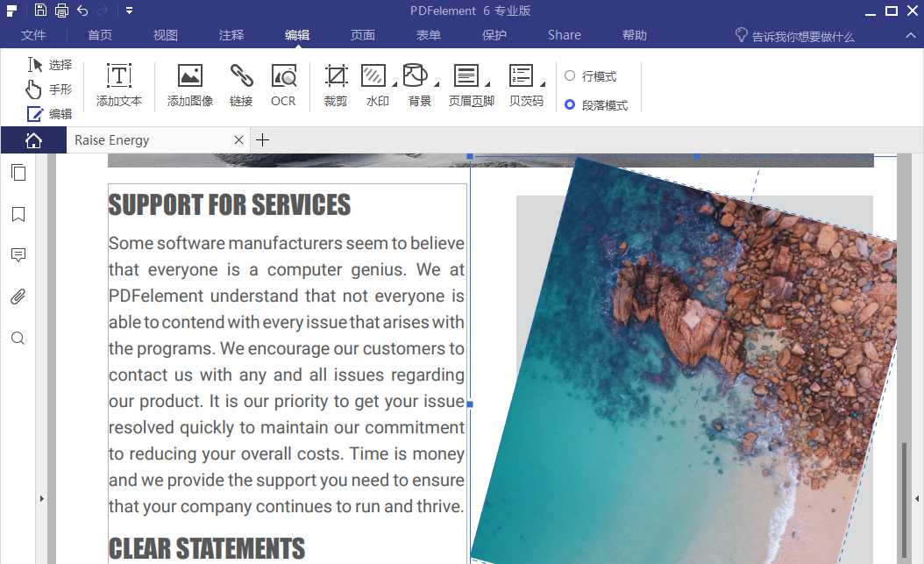The height and width of the screenshot is (564, 924).
Task: Expand the 贝茨码 dropdown arrow
Action: [543, 83]
